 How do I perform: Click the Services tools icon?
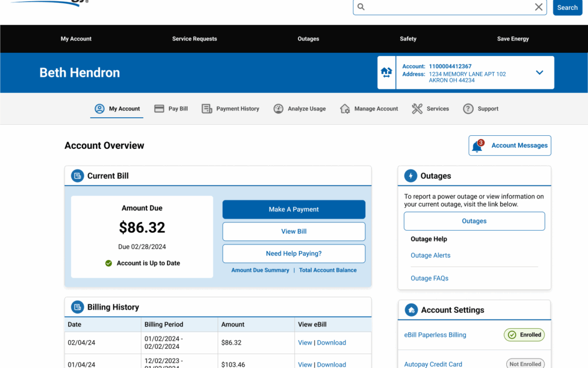417,108
